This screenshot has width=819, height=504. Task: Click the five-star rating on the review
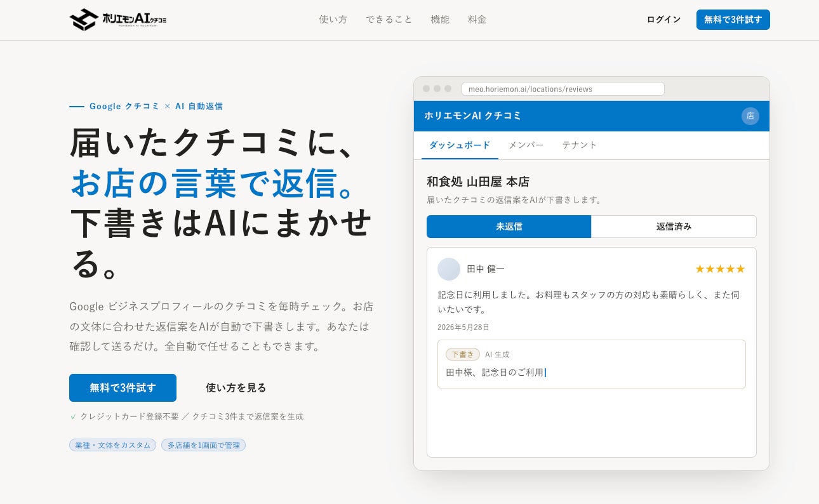(x=720, y=269)
